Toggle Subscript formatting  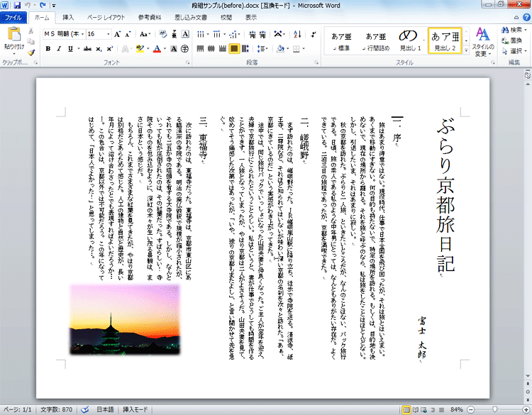click(99, 49)
